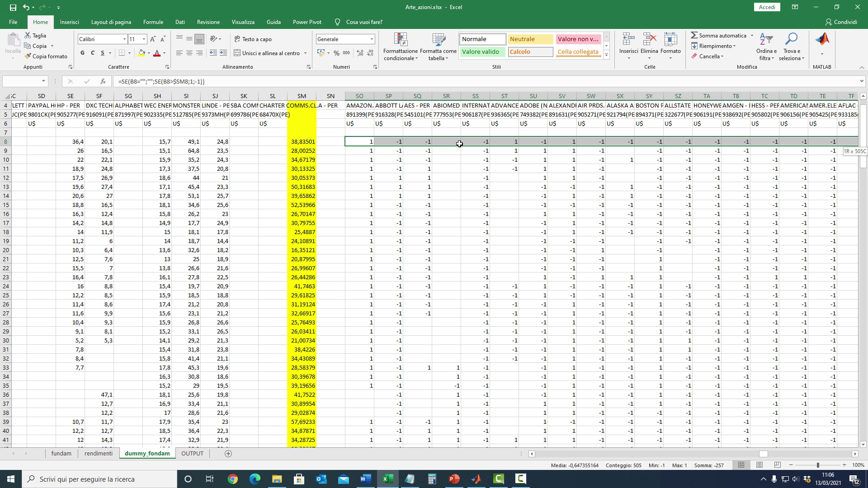Increase decimal places icon
Viewport: 868px width, 488px height.
pyautogui.click(x=360, y=53)
